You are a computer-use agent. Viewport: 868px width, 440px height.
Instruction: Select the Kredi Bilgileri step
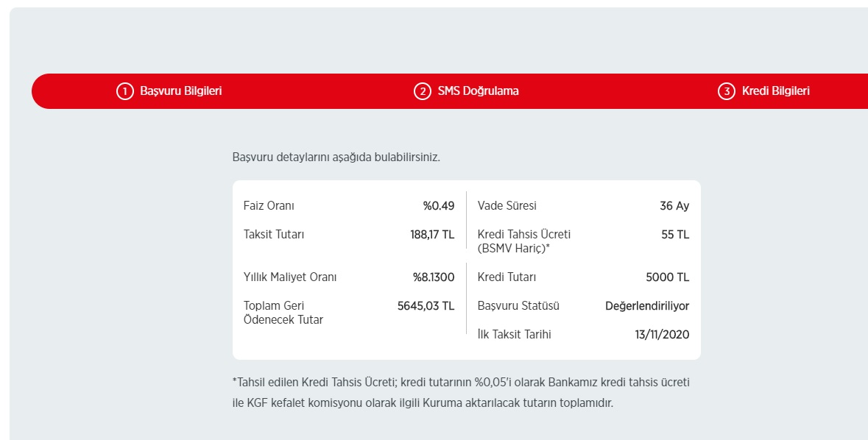(x=775, y=91)
